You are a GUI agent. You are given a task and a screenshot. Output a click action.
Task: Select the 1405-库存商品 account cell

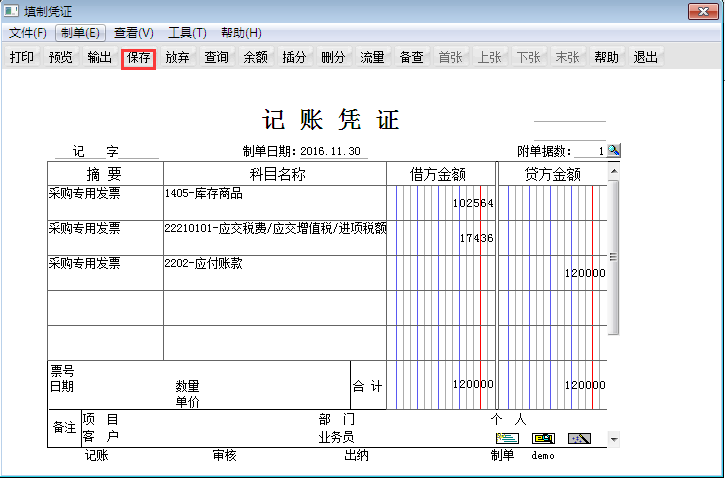pyautogui.click(x=274, y=202)
